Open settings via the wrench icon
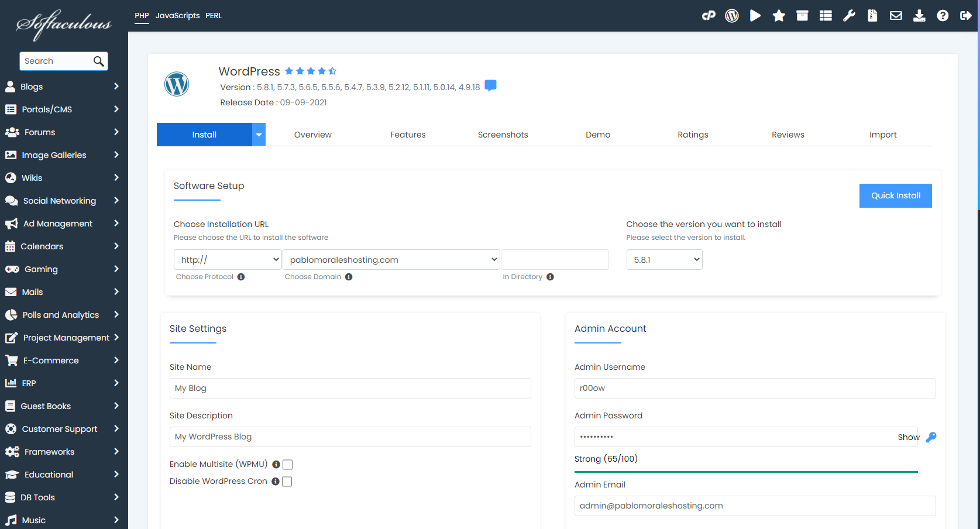Screen dimensions: 980x529 pyautogui.click(x=849, y=15)
